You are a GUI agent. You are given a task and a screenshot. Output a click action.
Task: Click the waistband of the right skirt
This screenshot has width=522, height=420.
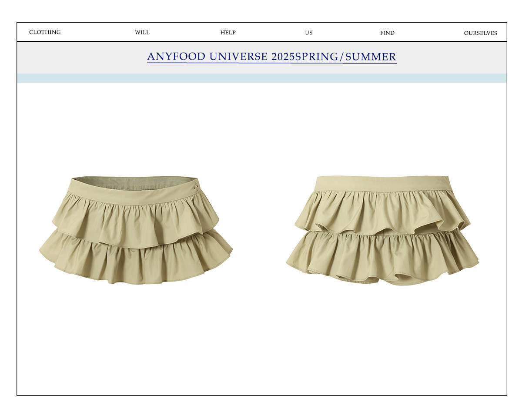click(x=383, y=184)
